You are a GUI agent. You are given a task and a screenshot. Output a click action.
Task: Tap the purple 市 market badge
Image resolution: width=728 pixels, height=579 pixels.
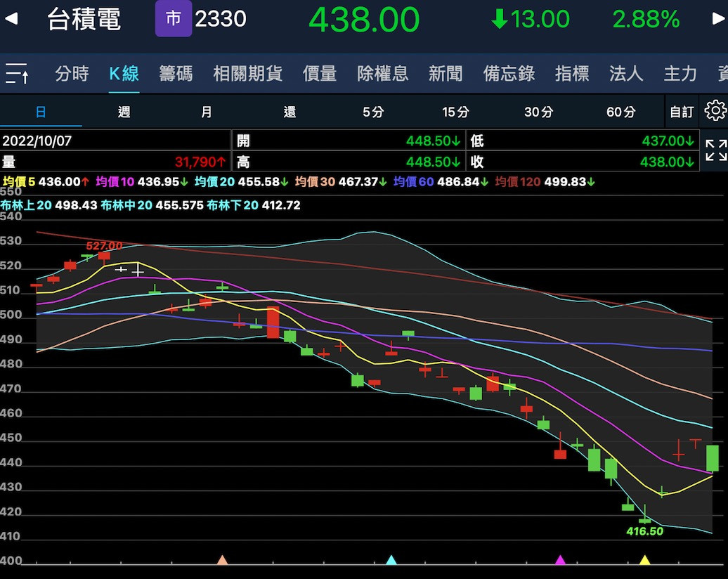point(173,19)
